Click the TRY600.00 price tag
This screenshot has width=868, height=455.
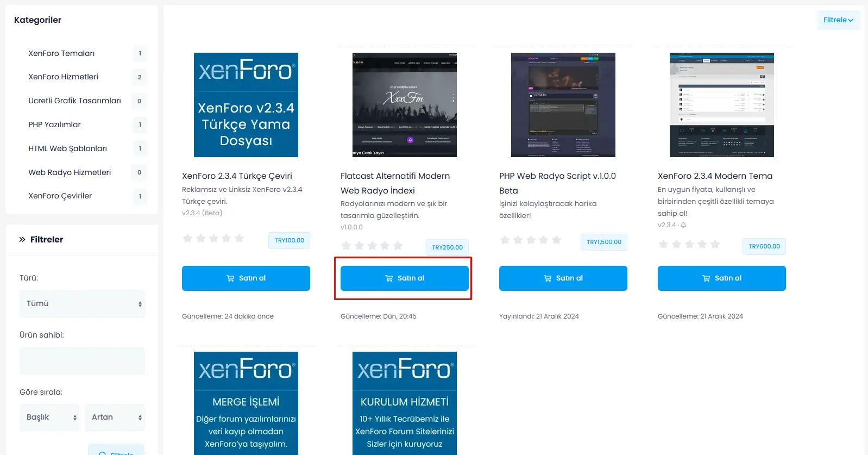pyautogui.click(x=764, y=246)
